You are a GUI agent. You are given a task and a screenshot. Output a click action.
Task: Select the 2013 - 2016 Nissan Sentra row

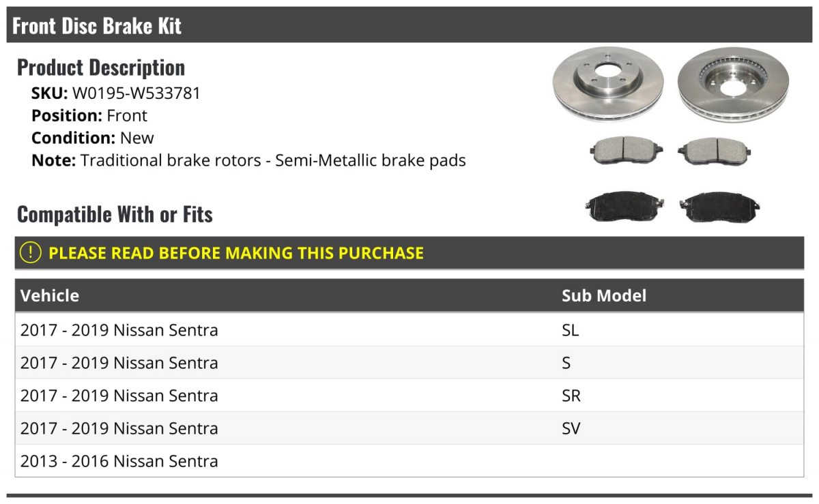click(409, 461)
